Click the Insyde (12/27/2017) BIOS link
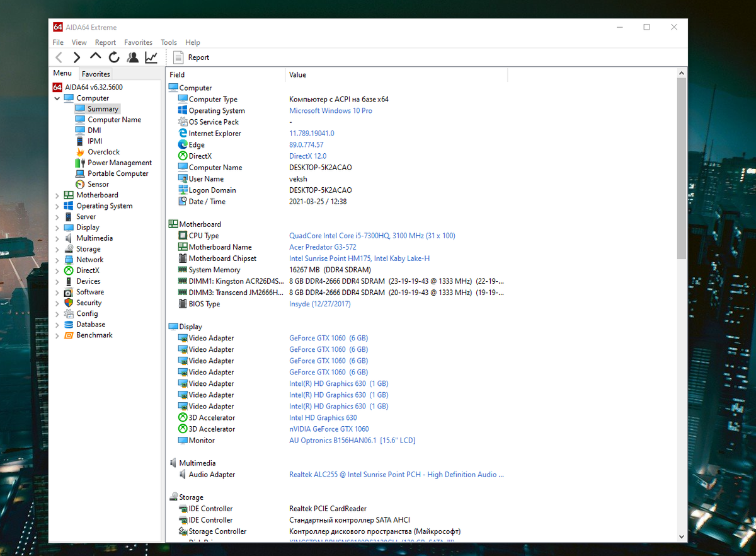 pos(320,304)
